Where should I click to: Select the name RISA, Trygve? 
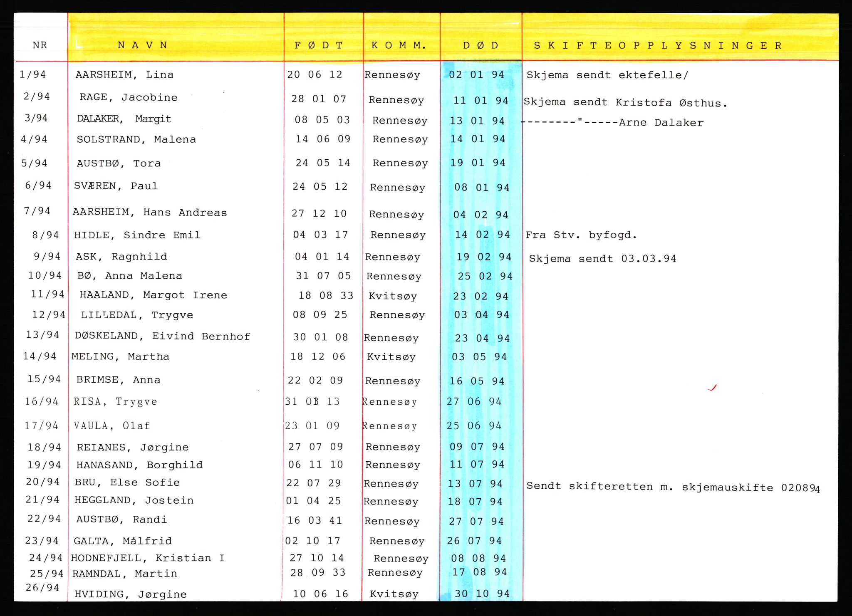tap(116, 401)
